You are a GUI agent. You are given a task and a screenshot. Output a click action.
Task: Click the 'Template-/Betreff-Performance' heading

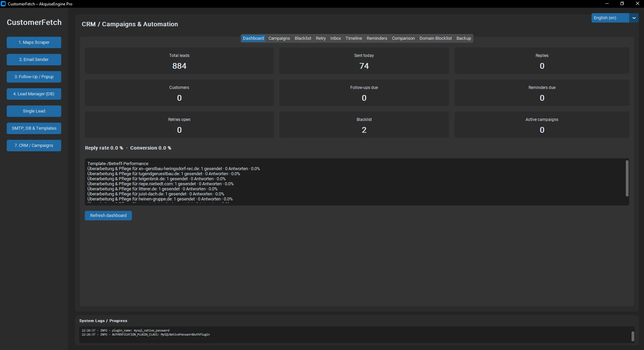(118, 164)
